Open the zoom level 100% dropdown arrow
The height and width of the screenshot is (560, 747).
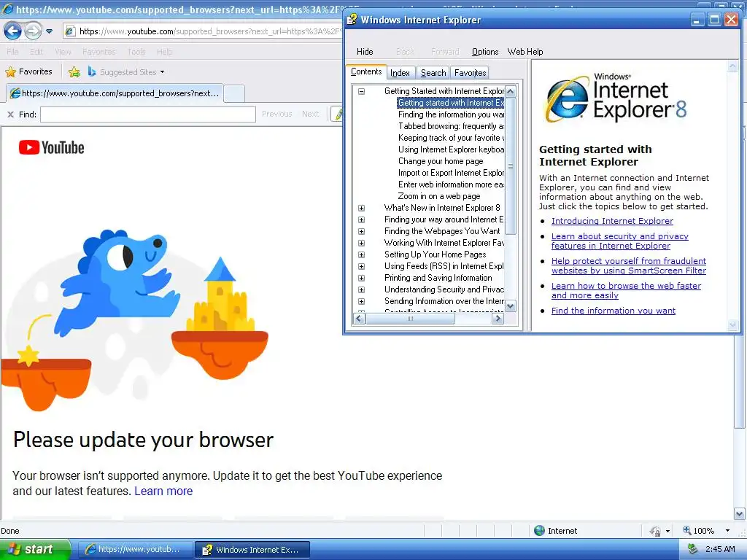(x=727, y=531)
